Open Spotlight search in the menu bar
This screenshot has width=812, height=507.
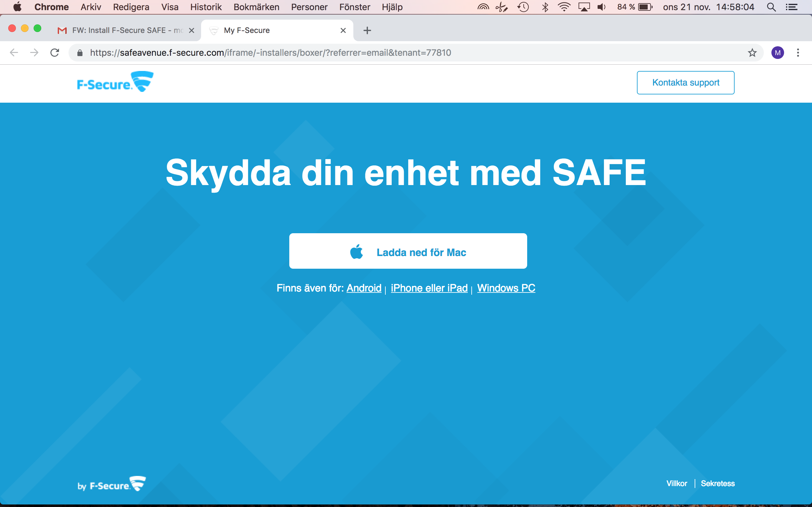pyautogui.click(x=771, y=7)
